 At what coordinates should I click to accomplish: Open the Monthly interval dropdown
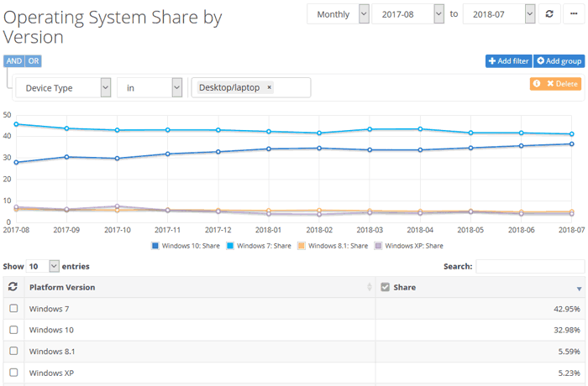[339, 14]
